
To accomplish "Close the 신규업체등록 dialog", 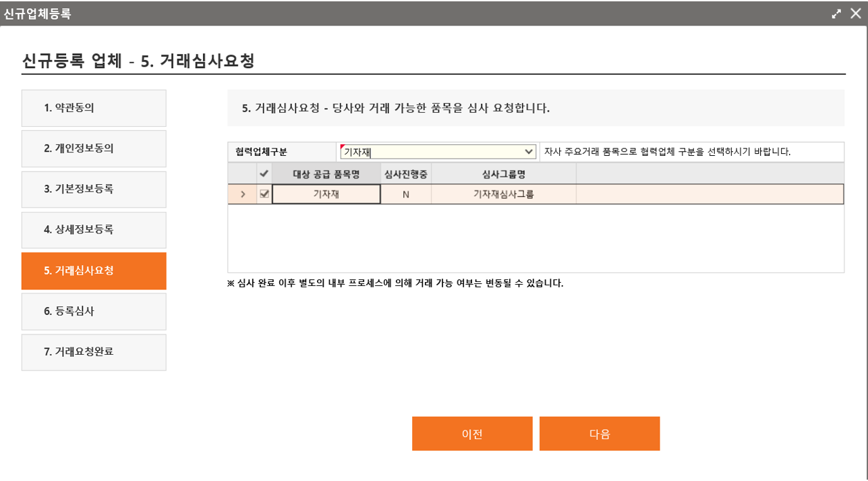I will click(x=855, y=13).
